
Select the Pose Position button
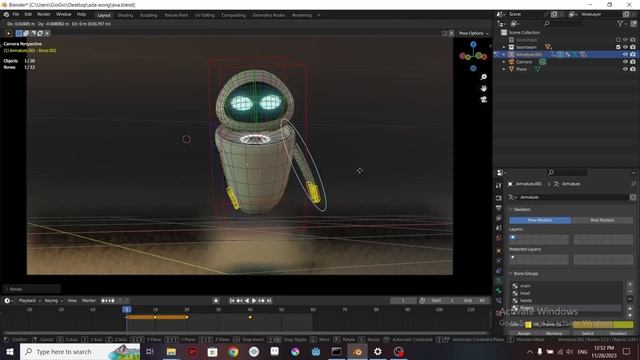540,220
